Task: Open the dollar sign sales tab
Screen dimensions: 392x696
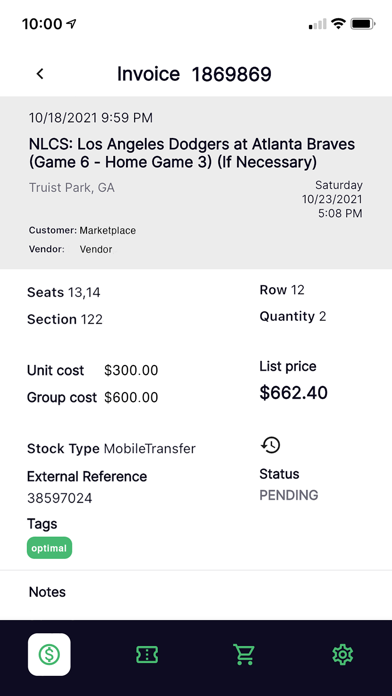Action: pos(49,654)
